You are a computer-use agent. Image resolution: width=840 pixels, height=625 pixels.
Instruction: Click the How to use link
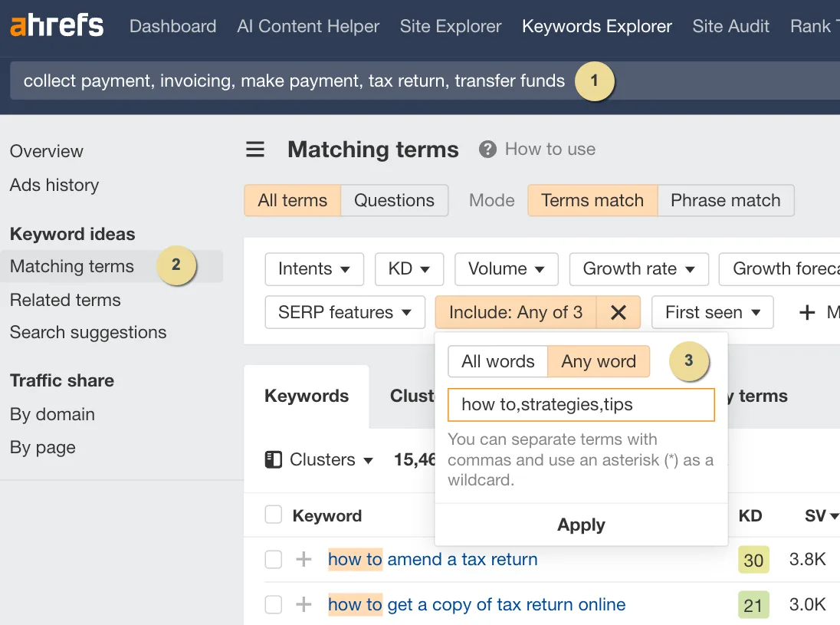click(550, 149)
